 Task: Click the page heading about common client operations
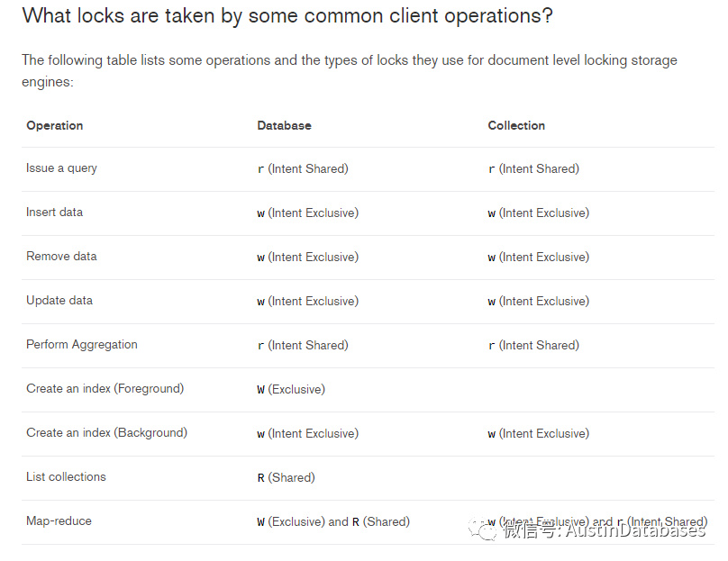[x=287, y=16]
